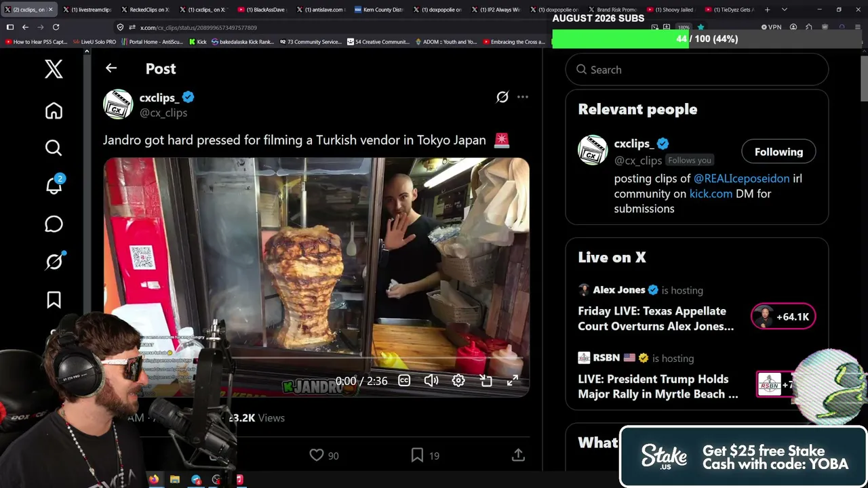Open Explore via the magnifier sidebar icon
Image resolution: width=868 pixels, height=488 pixels.
point(54,148)
